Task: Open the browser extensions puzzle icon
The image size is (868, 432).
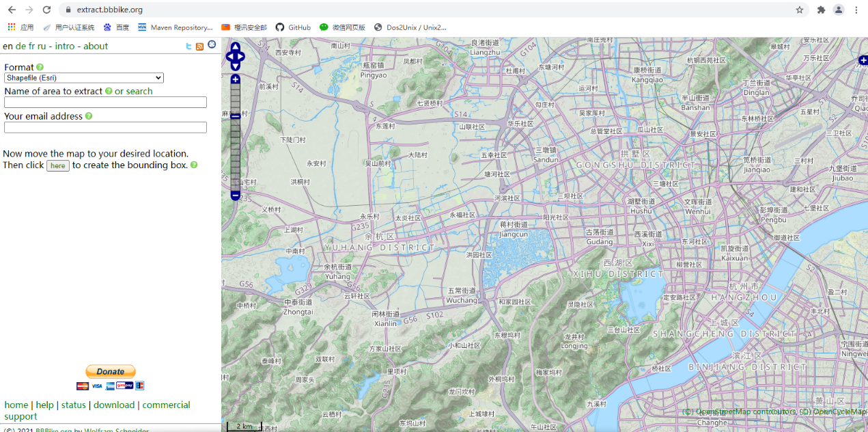Action: point(821,10)
